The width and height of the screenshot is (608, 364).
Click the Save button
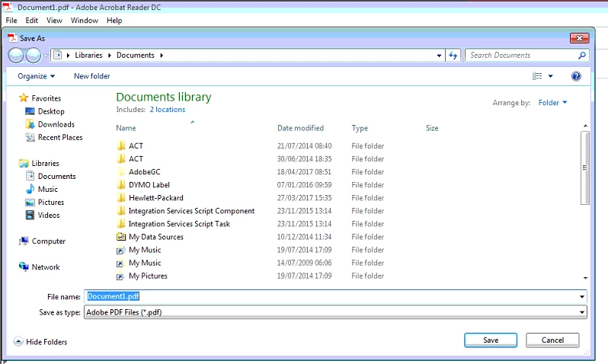coord(491,340)
